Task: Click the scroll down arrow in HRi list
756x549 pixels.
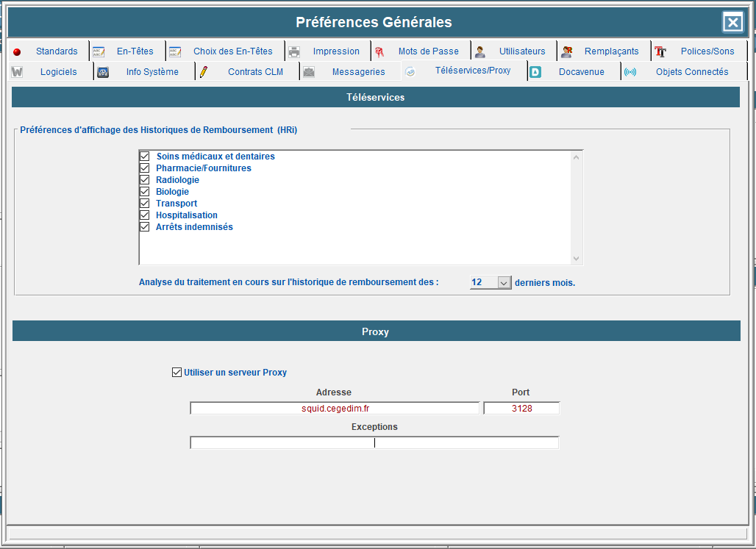Action: point(576,259)
